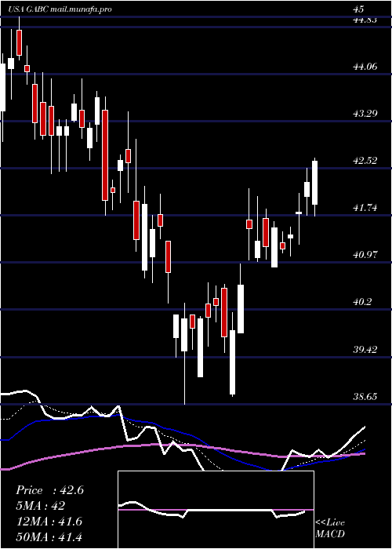Click the '5MA : 42' value
This screenshot has height=549, width=392.
(x=40, y=506)
